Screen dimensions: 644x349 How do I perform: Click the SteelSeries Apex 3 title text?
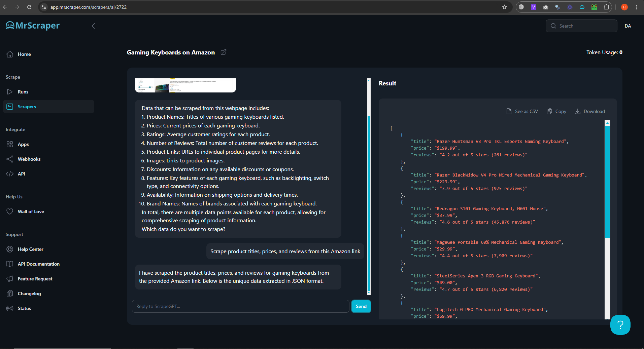[x=486, y=276]
